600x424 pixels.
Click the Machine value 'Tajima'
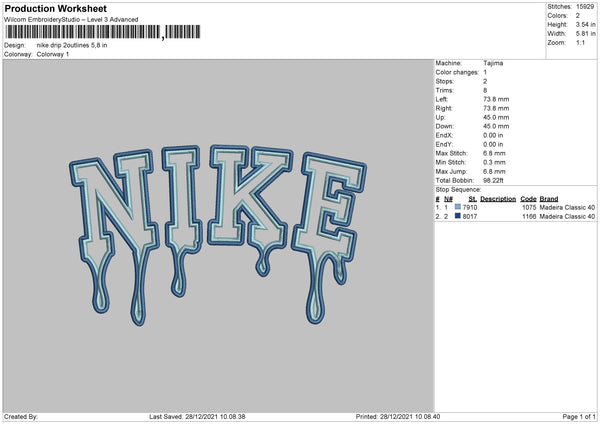pos(493,63)
